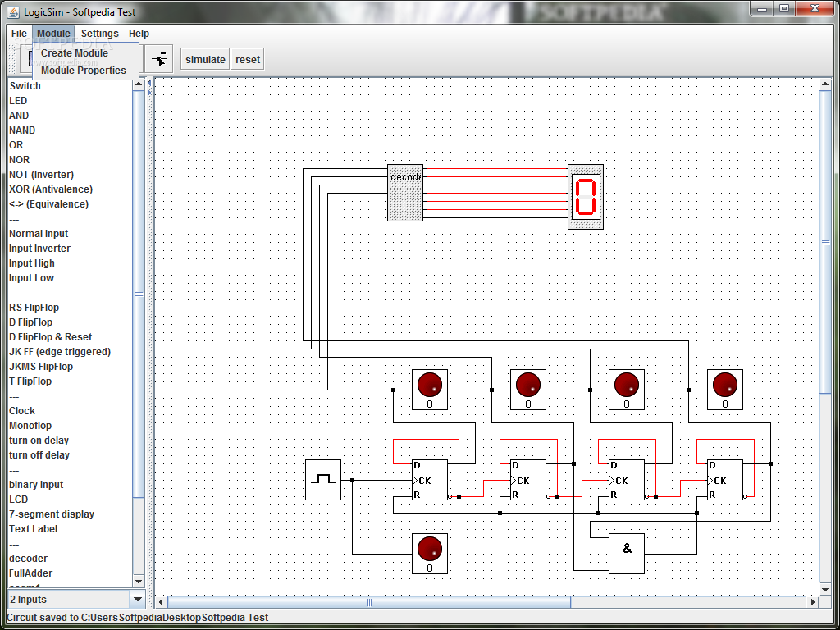Select the third flip-flop from the left
The width and height of the screenshot is (840, 630).
point(627,480)
